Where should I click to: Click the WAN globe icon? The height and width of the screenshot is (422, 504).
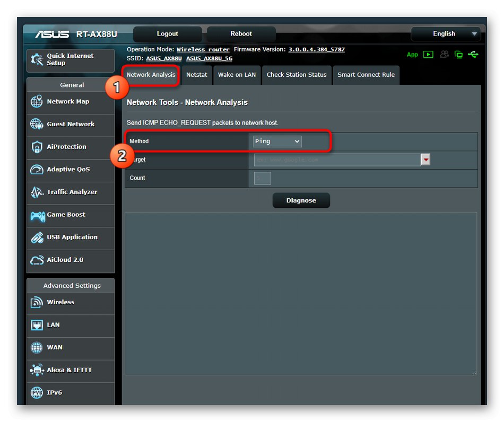(x=37, y=347)
